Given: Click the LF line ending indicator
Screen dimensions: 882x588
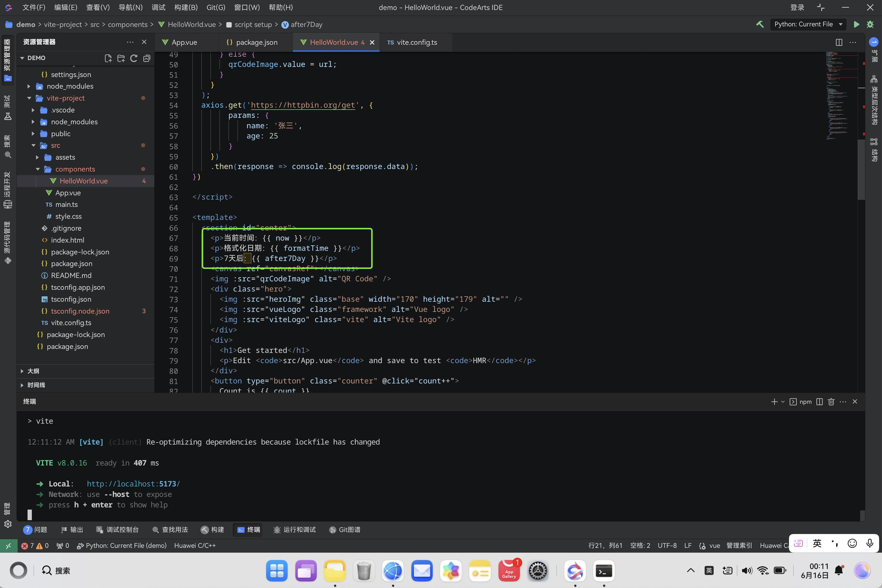Looking at the screenshot, I should click(688, 546).
